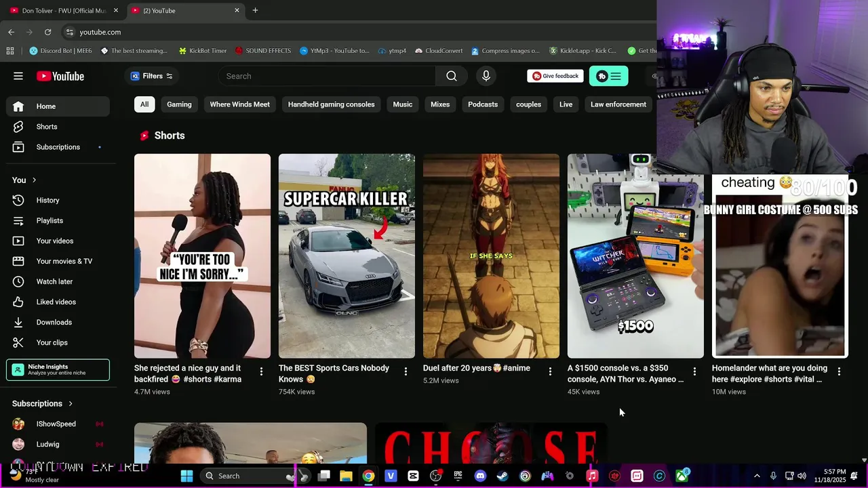
Task: Show hidden system tray icons
Action: [x=757, y=476]
